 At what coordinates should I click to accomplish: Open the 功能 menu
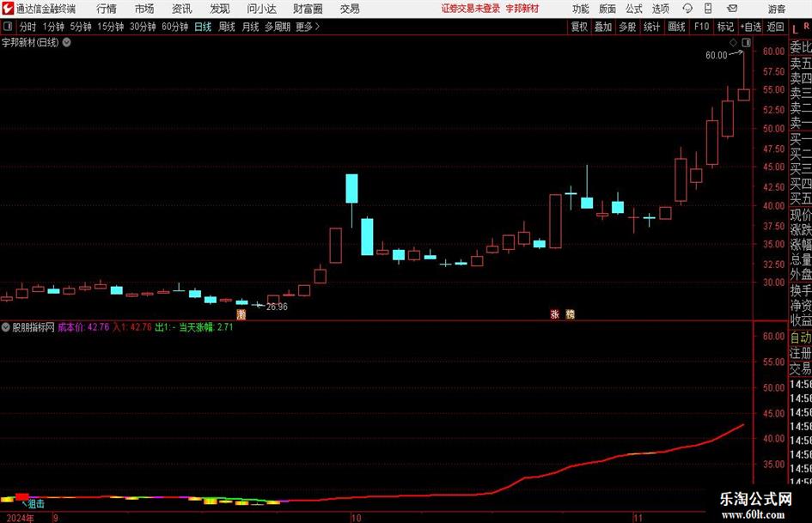coord(581,9)
